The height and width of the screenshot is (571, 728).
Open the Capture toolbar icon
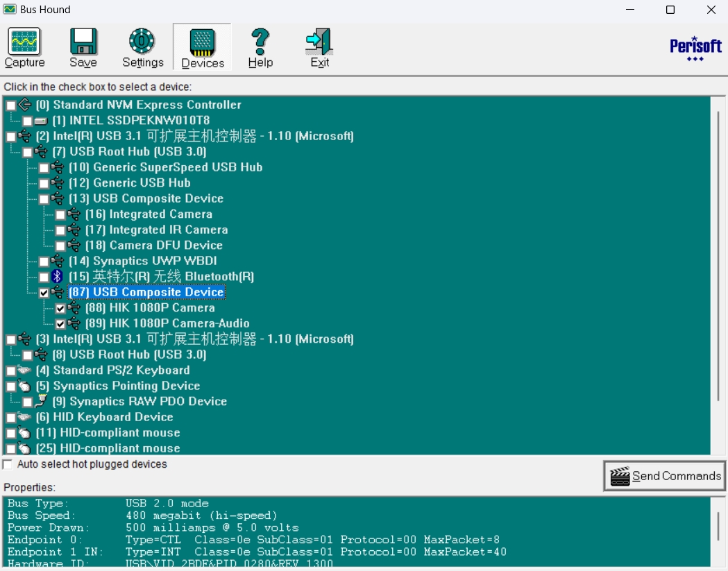coord(24,42)
